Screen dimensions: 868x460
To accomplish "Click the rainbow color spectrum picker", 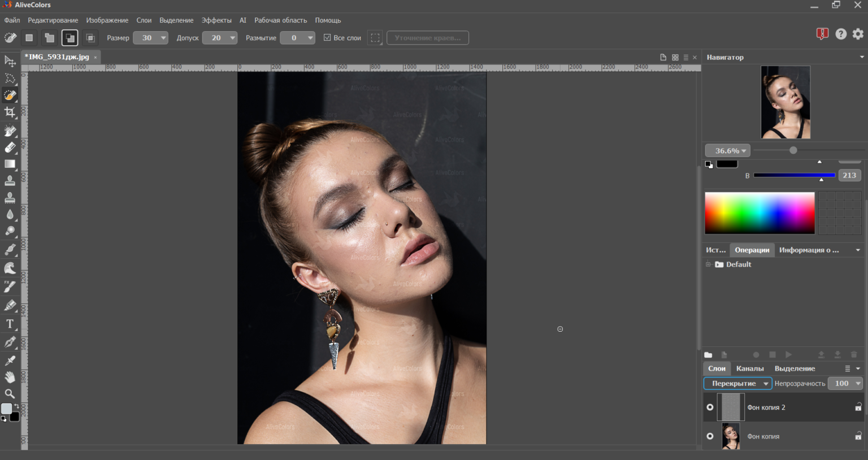I will (x=759, y=213).
